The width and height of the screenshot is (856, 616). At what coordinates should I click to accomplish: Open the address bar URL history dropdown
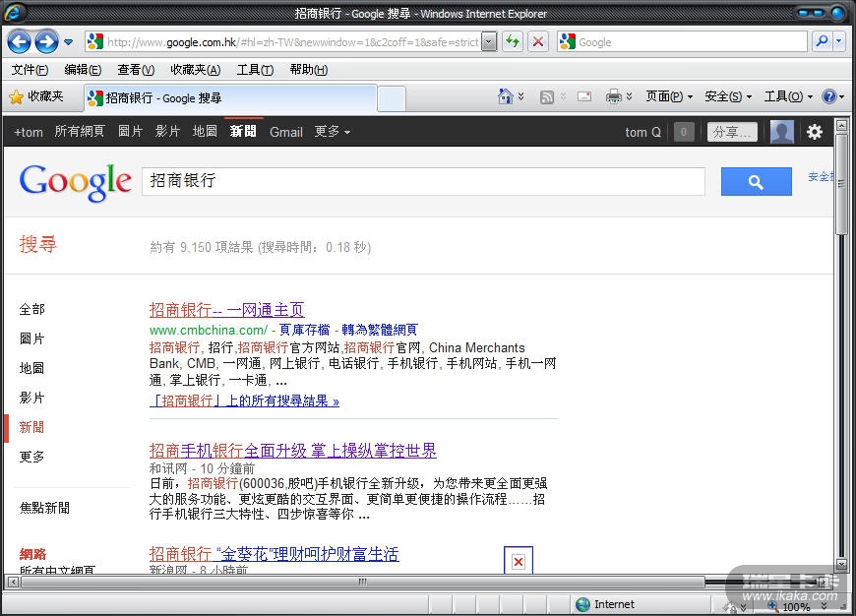pyautogui.click(x=489, y=42)
